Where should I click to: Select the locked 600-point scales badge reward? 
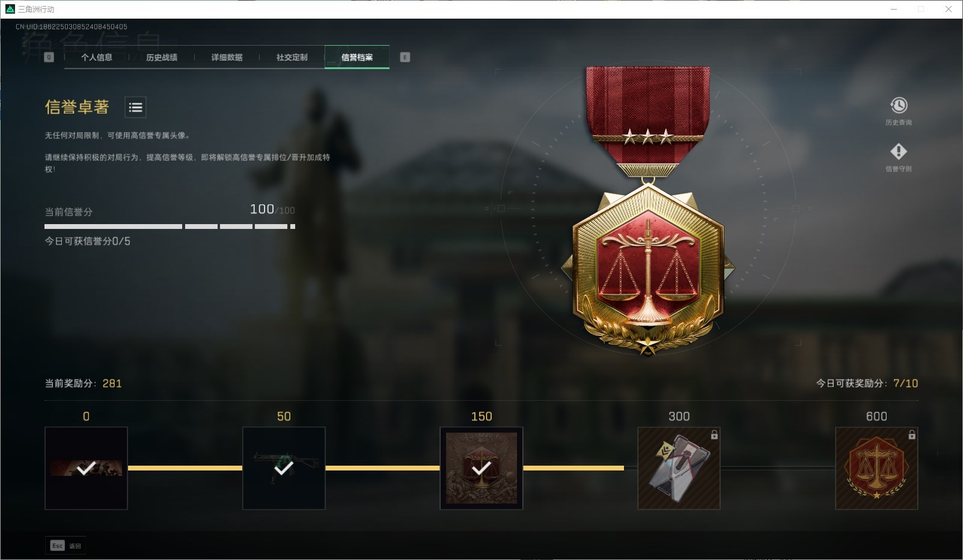point(876,468)
